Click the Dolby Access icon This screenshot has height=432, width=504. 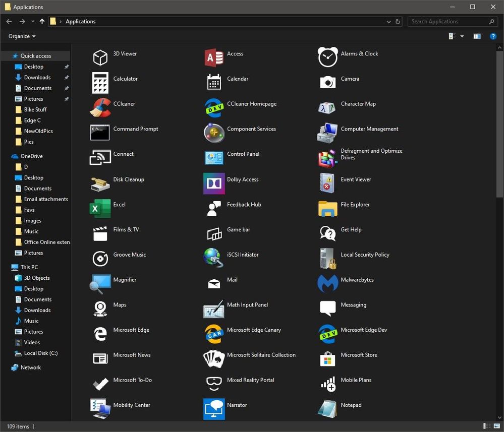click(x=214, y=183)
